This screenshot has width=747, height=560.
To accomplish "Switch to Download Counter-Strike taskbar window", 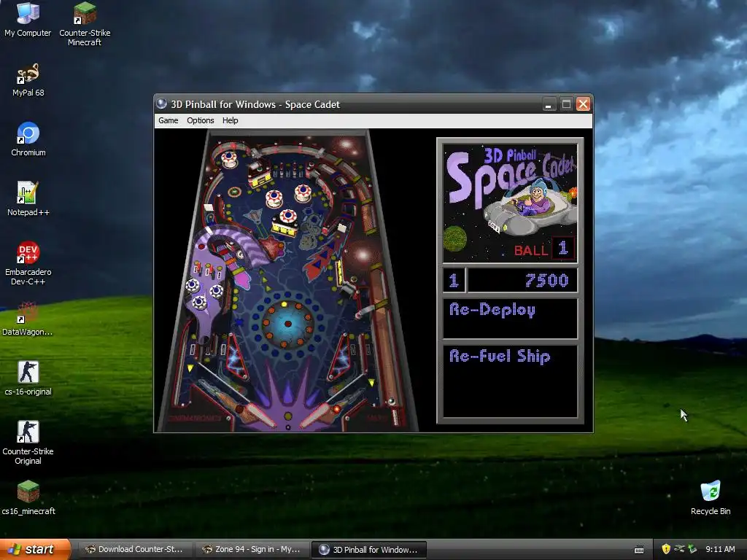I will click(x=134, y=549).
